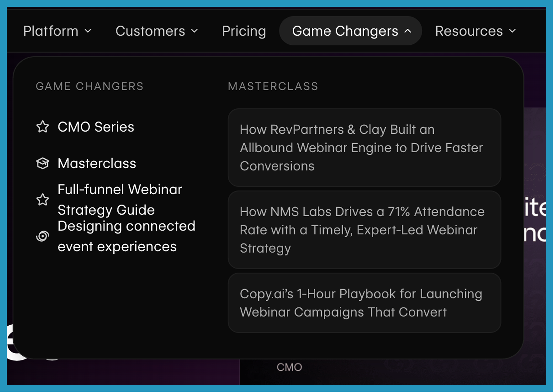Click the star icon beside Full-funnel Webinar Strategy Guide
This screenshot has width=553, height=392.
click(x=42, y=200)
